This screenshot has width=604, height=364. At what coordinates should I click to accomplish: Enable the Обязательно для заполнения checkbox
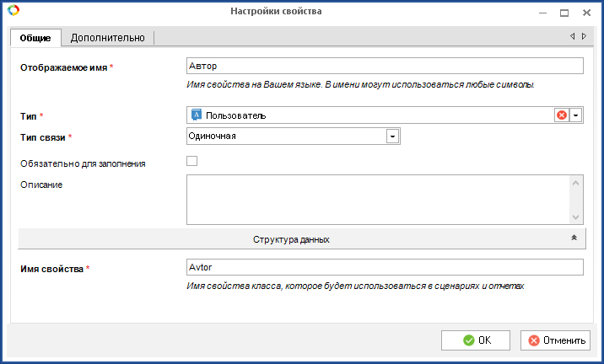(191, 161)
